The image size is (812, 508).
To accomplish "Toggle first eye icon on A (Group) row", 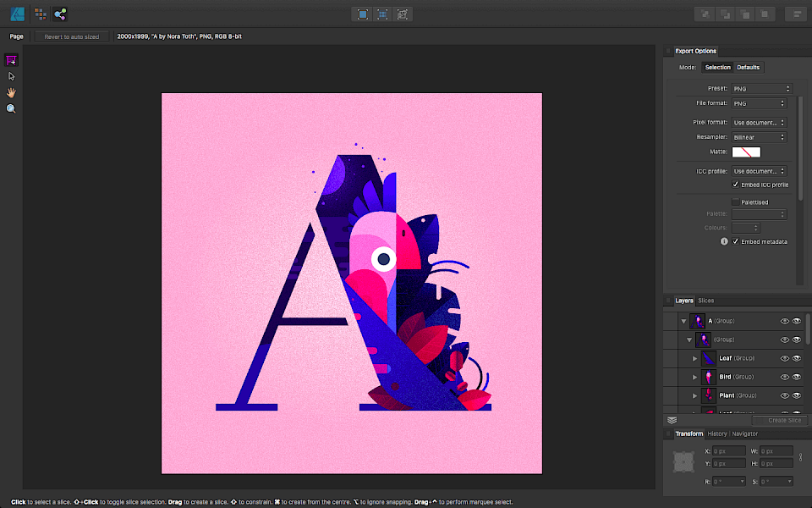I will [785, 322].
